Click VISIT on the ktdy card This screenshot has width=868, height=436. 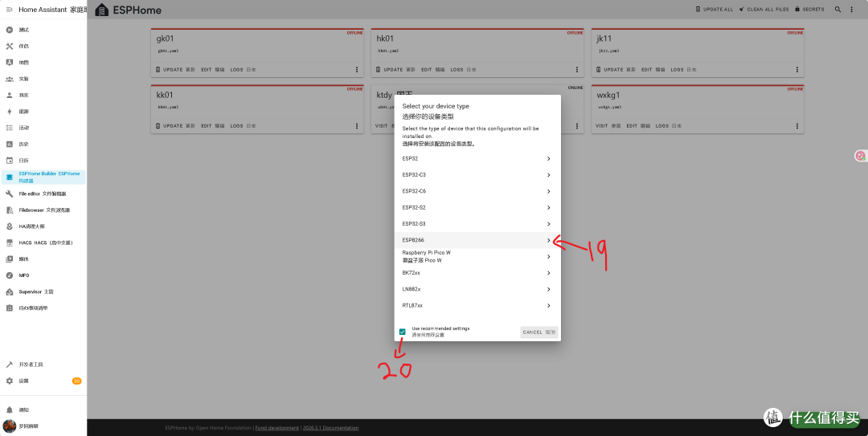(x=382, y=126)
